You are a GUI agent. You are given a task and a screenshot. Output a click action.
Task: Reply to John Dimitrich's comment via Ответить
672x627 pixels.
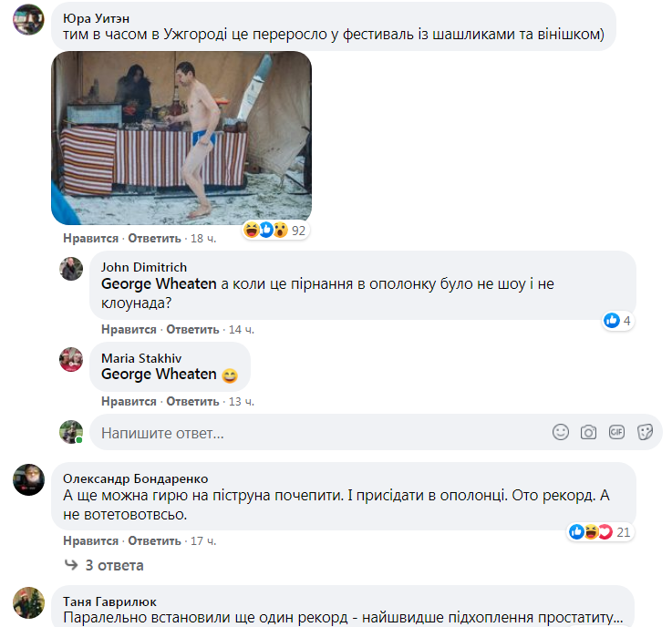pyautogui.click(x=192, y=330)
